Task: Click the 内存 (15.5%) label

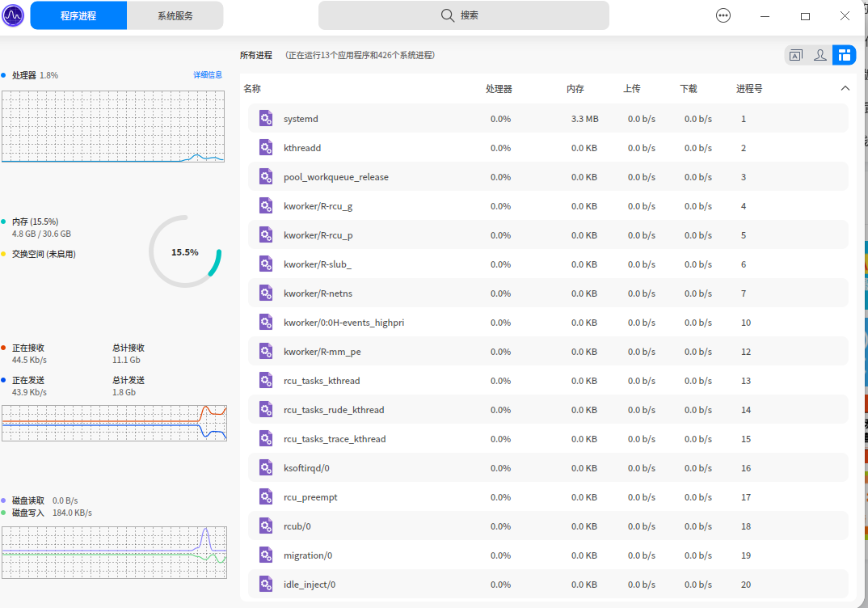Action: coord(36,222)
